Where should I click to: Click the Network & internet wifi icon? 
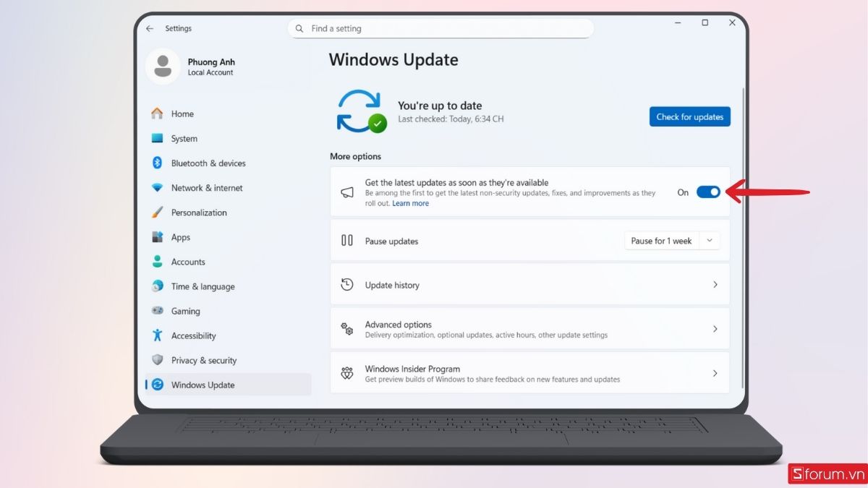[157, 187]
